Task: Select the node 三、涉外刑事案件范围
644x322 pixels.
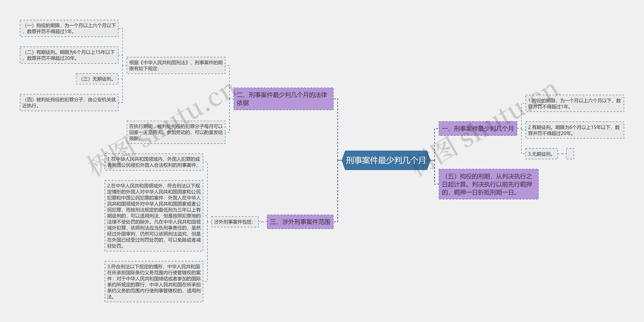Action: [300, 222]
